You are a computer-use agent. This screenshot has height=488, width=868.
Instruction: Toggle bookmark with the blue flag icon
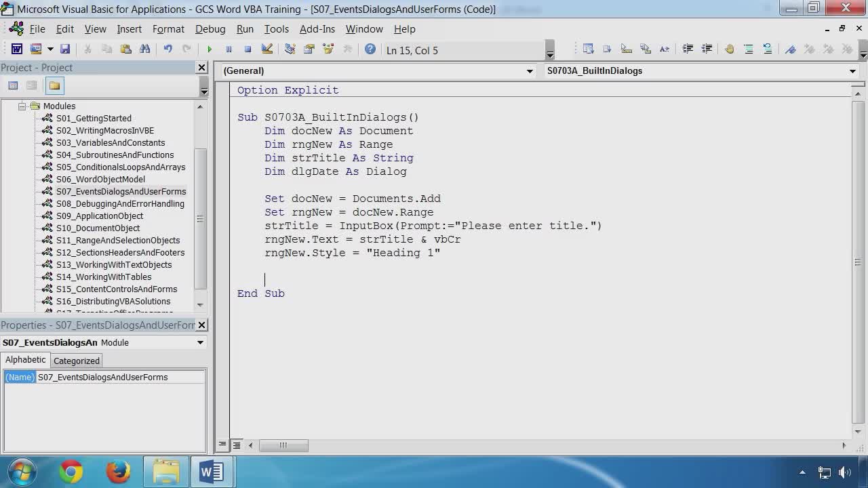point(791,49)
